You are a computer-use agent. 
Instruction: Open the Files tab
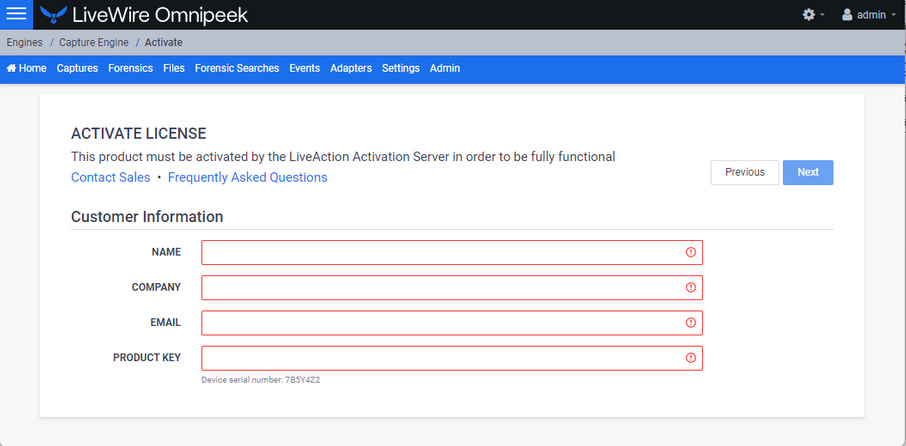174,68
